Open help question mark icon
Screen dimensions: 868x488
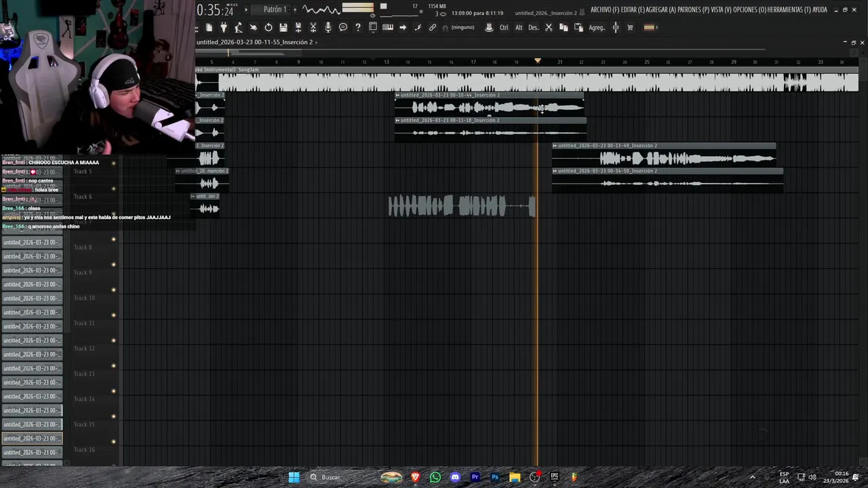pos(358,27)
